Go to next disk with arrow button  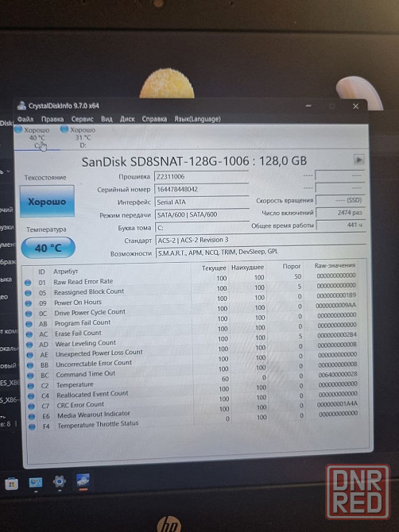[x=359, y=159]
